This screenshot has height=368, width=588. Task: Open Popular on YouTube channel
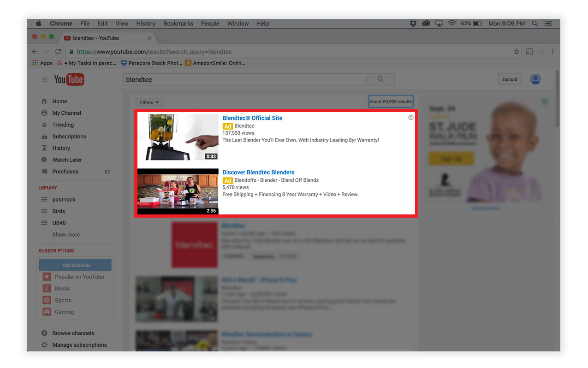[79, 277]
